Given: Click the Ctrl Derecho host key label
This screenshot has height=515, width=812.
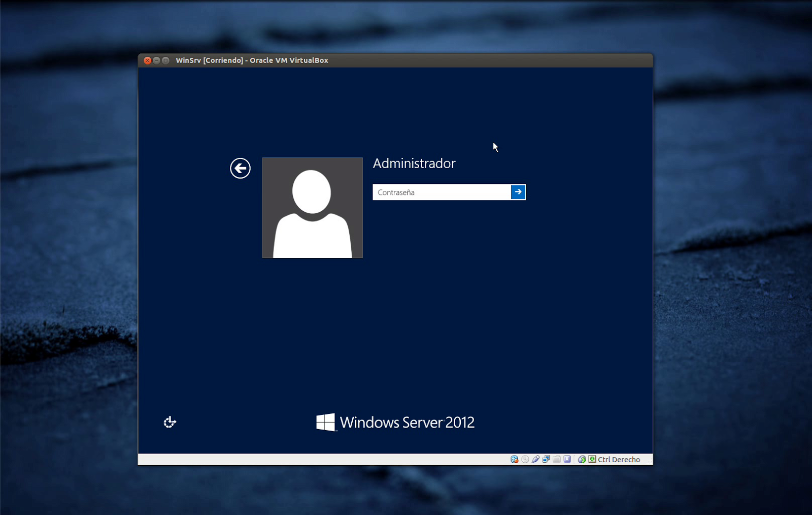Looking at the screenshot, I should click(619, 459).
